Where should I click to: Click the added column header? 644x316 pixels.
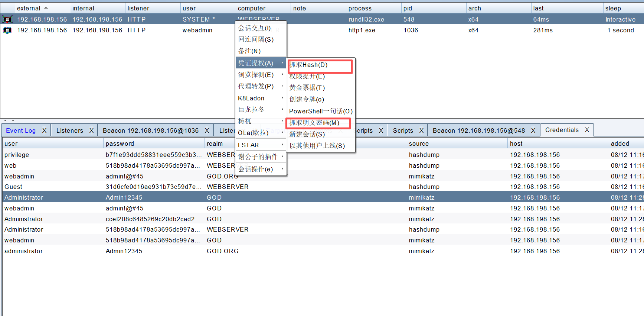point(627,144)
